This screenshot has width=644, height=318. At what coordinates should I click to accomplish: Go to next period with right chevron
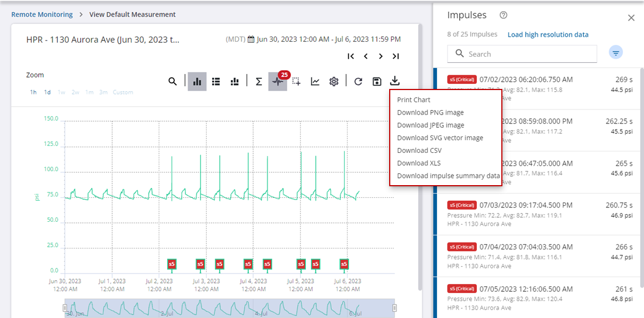(x=381, y=56)
